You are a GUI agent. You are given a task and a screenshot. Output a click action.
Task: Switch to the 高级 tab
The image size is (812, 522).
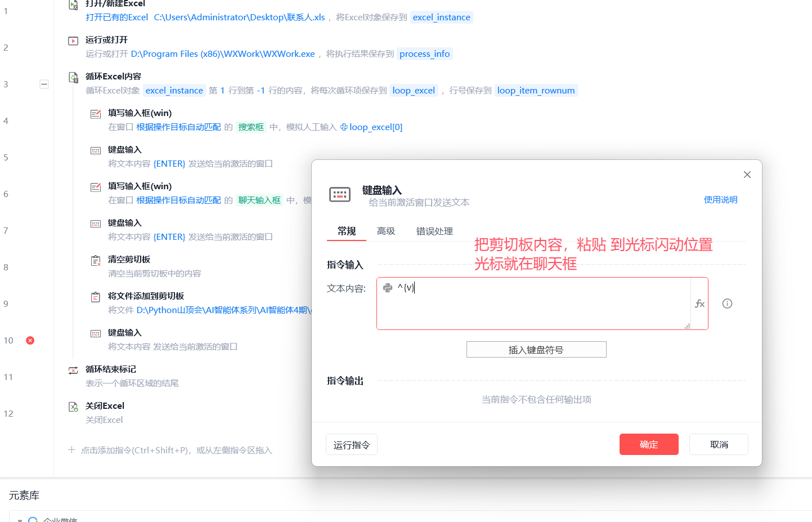tap(386, 231)
